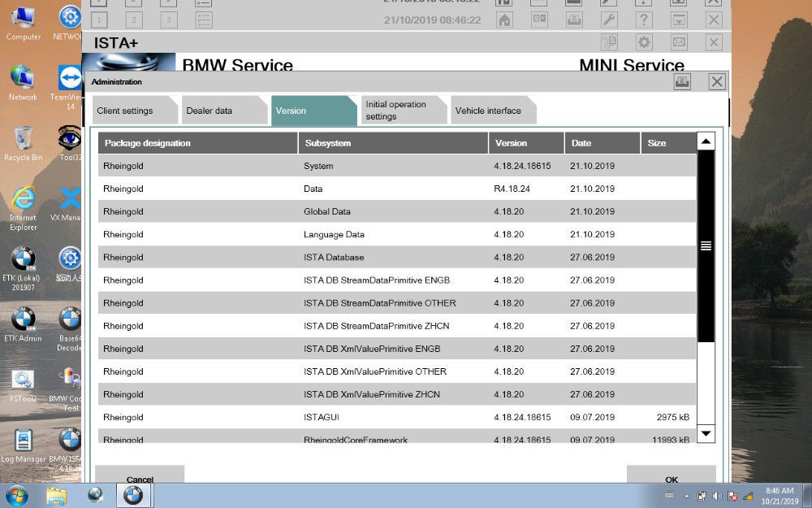Select the TeamViewer 14 desktop icon

[67, 87]
